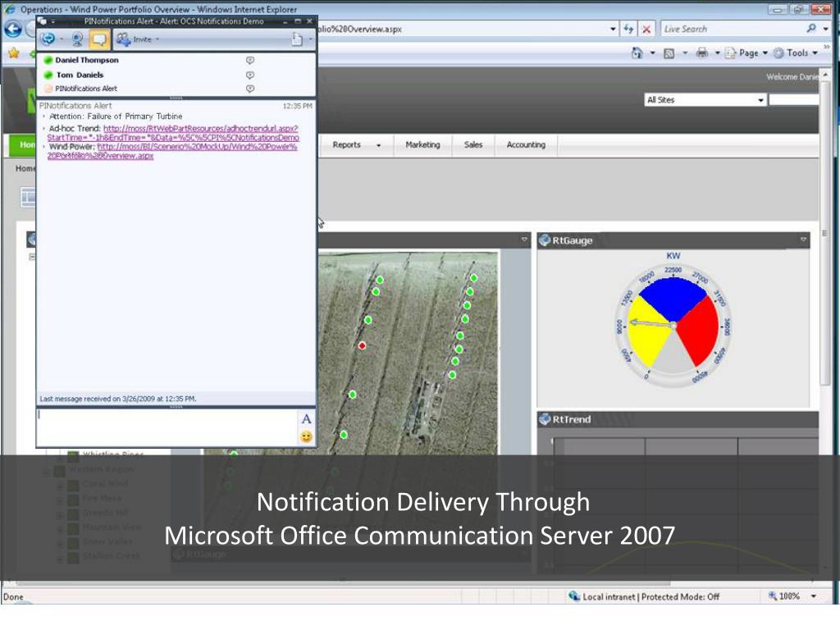This screenshot has height=630, width=840.
Task: Click the share document icon in alert window
Action: point(297,39)
